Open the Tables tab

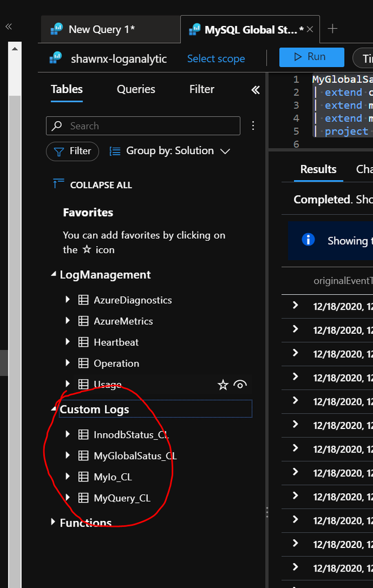(67, 89)
